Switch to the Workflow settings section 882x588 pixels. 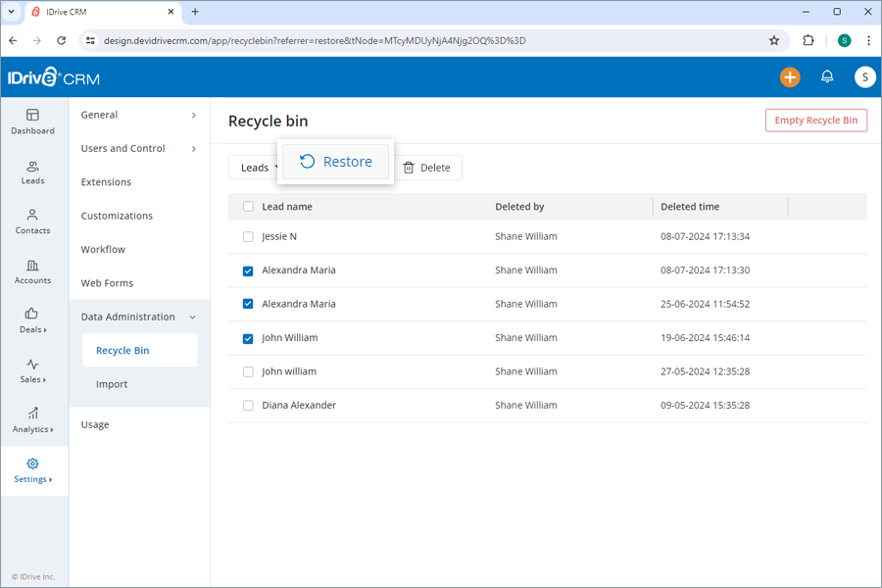click(104, 249)
